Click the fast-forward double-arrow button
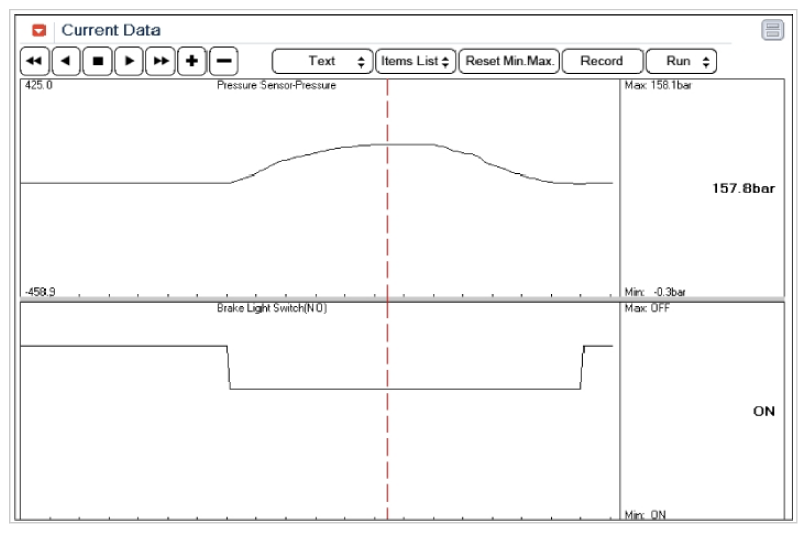The image size is (807, 533). click(x=161, y=61)
